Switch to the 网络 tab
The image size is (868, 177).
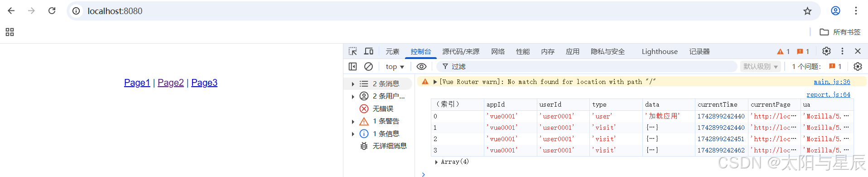[498, 52]
